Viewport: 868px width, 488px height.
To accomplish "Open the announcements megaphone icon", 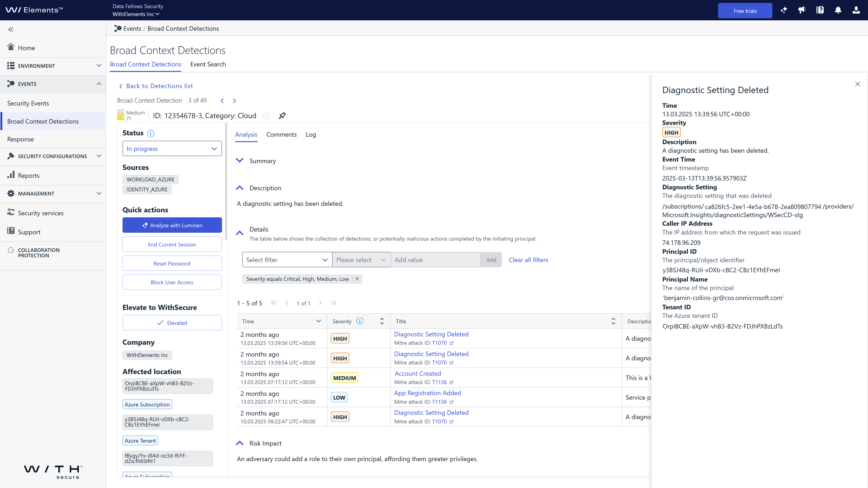I will [802, 10].
